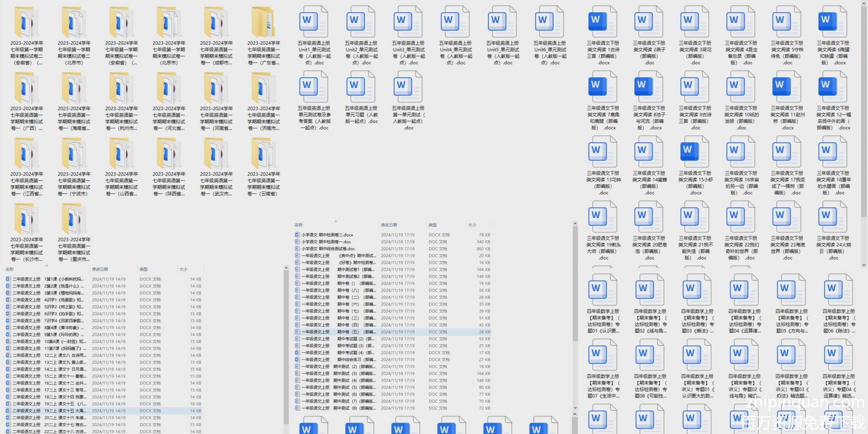868x434 pixels.
Task: Sort middle file list by 大小 column
Action: [x=472, y=225]
